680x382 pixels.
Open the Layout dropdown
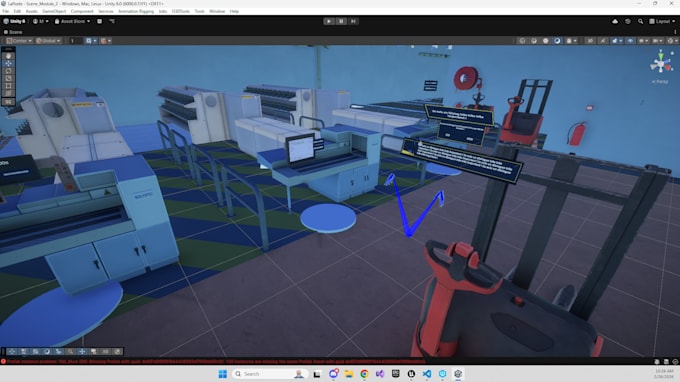[x=662, y=21]
